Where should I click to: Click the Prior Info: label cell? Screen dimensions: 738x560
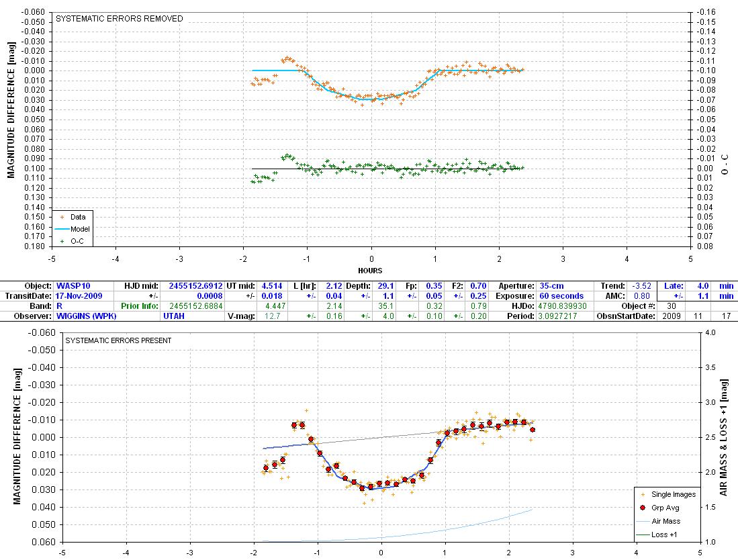[138, 306]
